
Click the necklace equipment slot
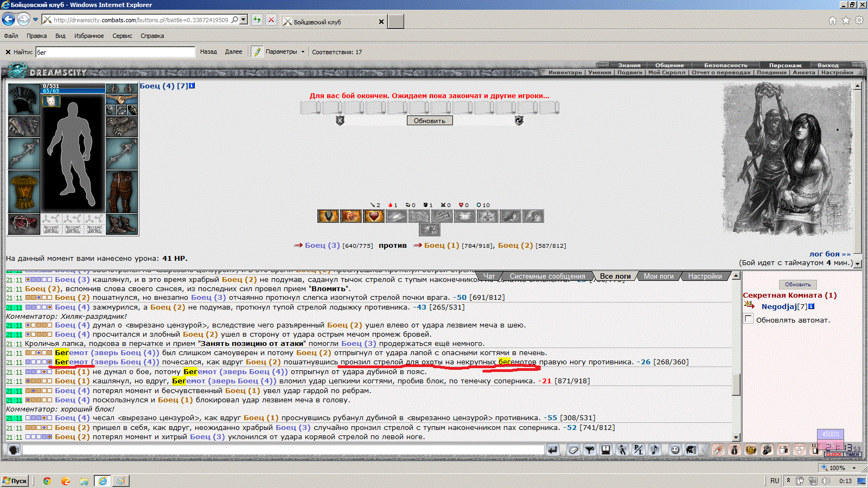click(122, 99)
